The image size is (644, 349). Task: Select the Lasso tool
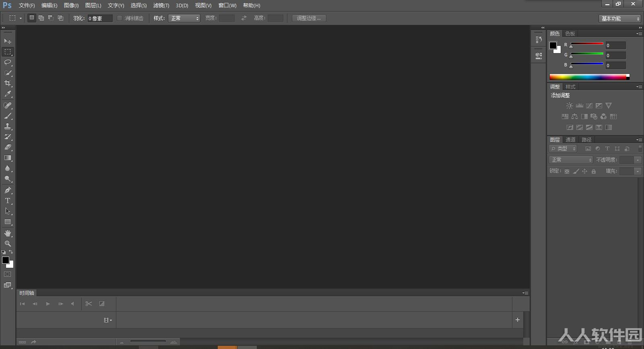point(8,62)
